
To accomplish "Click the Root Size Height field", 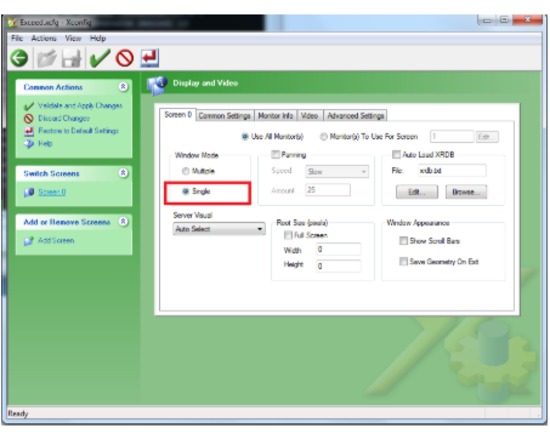I will tap(338, 266).
